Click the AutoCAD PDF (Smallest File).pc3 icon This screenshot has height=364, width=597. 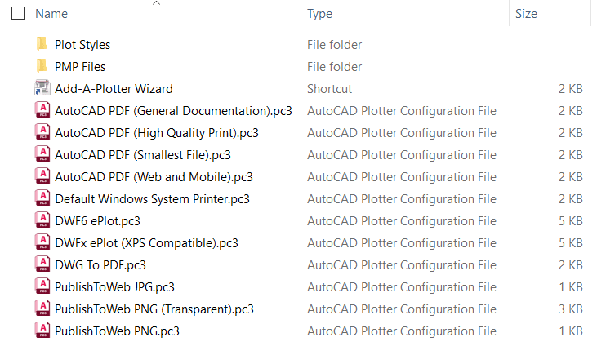42,154
